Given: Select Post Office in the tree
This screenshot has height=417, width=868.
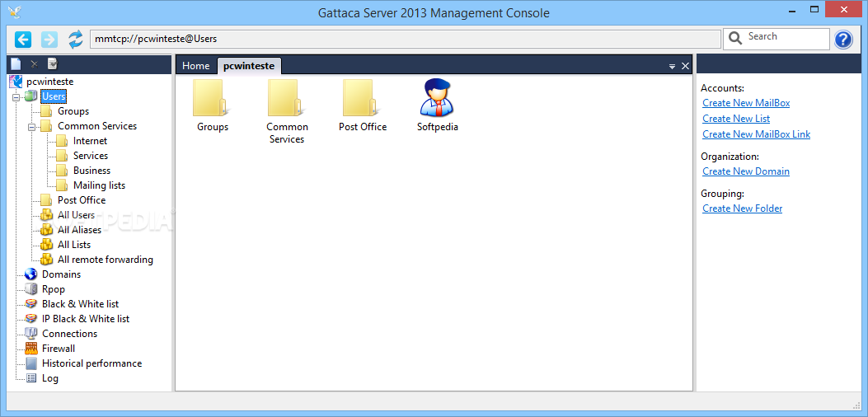Looking at the screenshot, I should pos(82,200).
